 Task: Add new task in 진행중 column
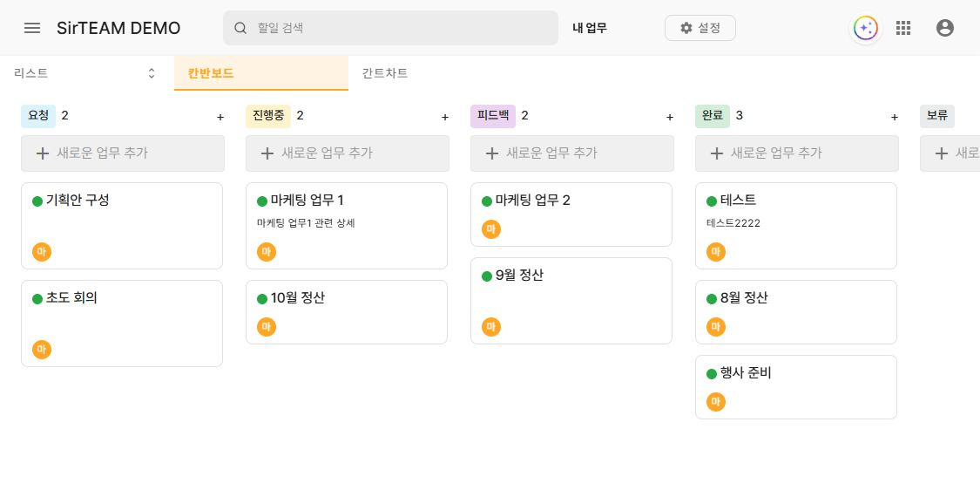(348, 153)
